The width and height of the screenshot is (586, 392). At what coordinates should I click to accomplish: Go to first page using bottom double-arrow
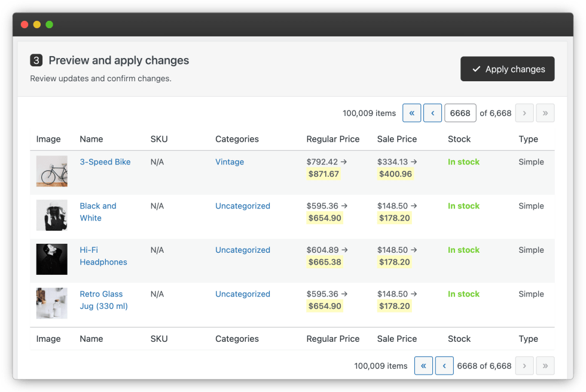[423, 366]
